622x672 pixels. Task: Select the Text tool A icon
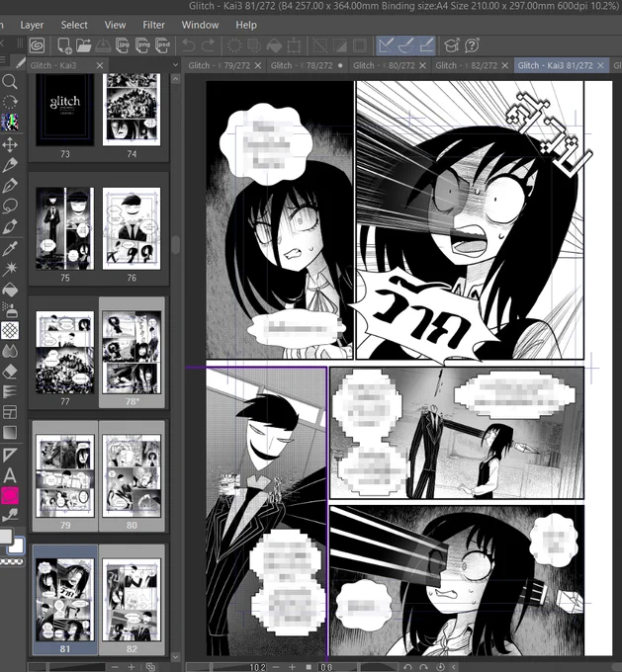pos(10,475)
